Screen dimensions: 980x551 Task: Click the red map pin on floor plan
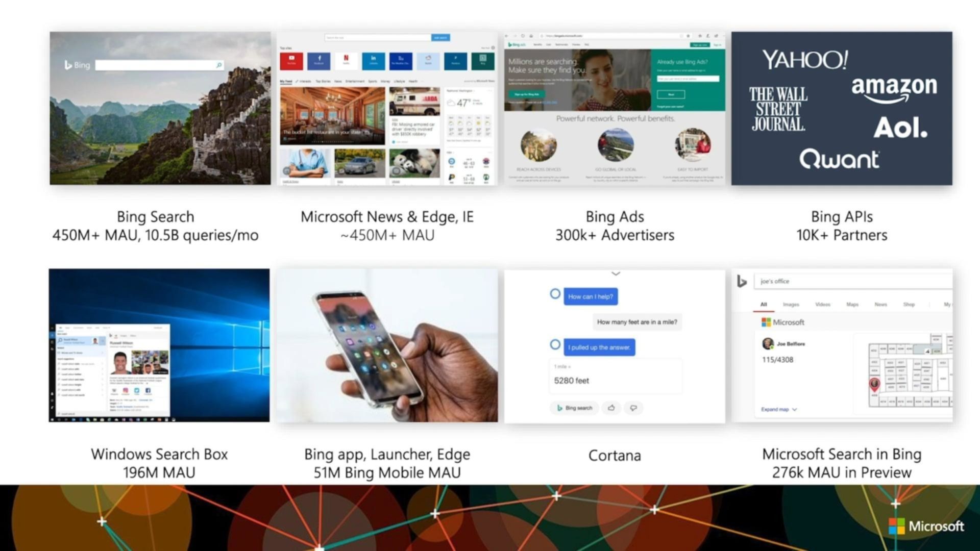point(874,384)
